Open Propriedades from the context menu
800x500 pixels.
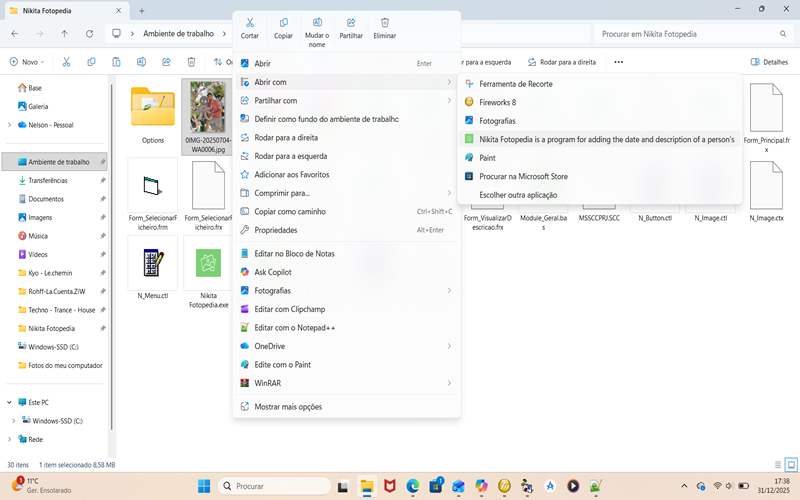coord(276,230)
